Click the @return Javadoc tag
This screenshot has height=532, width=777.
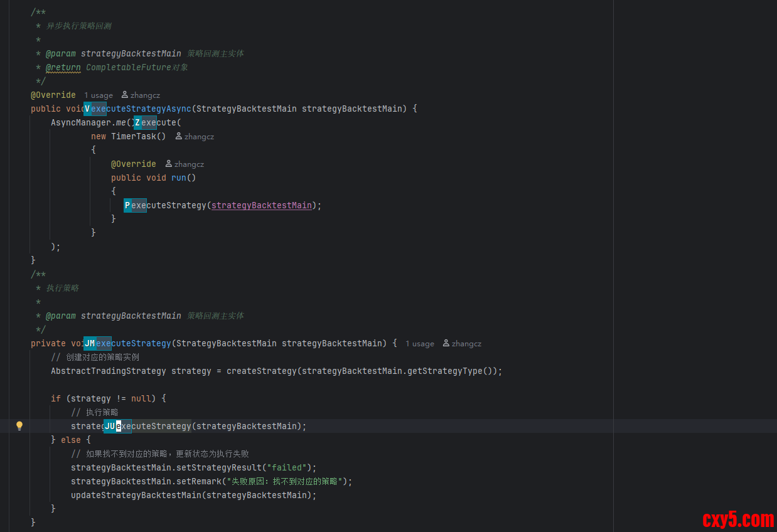coord(63,68)
